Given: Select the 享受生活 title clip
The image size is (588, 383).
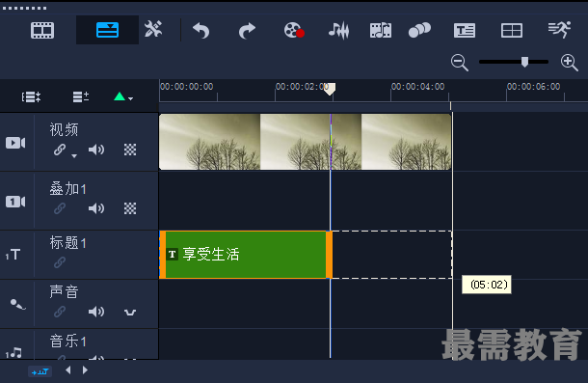Looking at the screenshot, I should coord(246,255).
